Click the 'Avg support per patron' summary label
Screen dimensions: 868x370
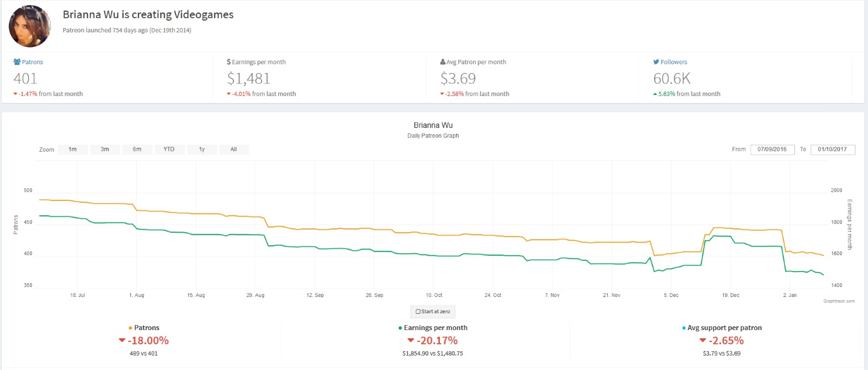point(726,328)
